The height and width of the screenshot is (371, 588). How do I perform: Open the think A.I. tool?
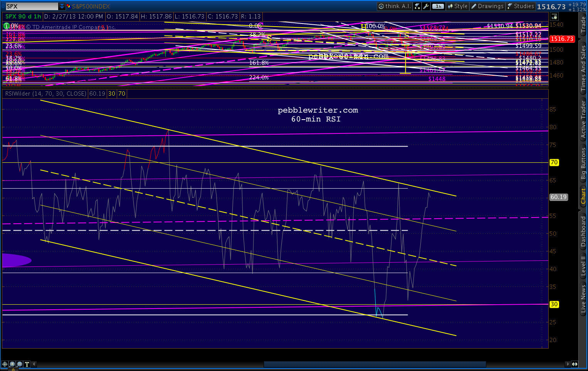click(x=395, y=6)
